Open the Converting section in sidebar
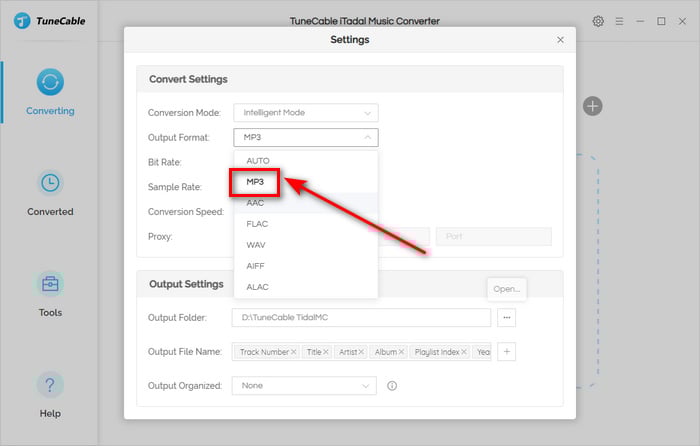 click(x=50, y=92)
